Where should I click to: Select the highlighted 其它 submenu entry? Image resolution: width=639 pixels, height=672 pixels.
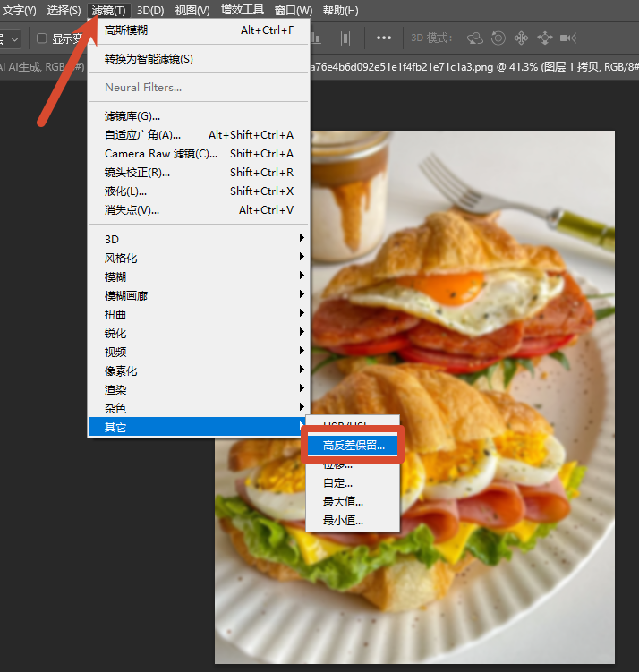pos(199,428)
